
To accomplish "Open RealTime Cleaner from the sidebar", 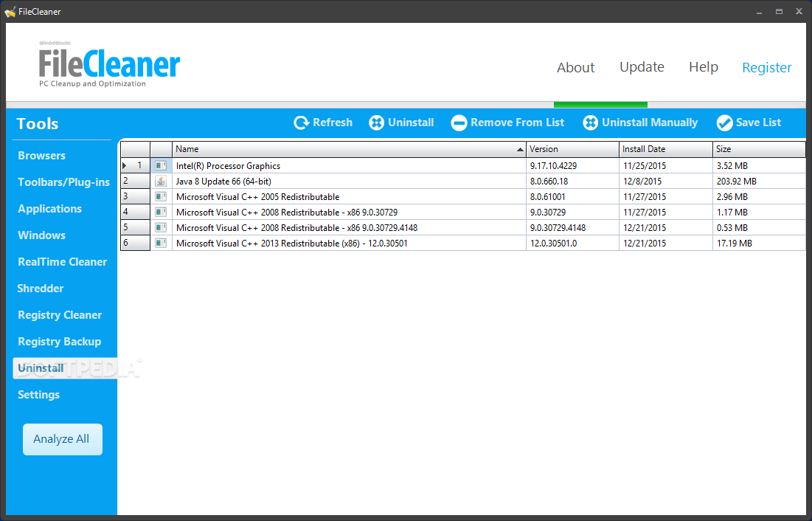I will tap(62, 262).
